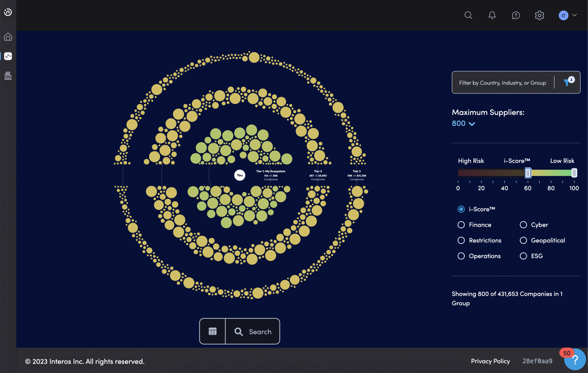Open settings gear
Image resolution: width=588 pixels, height=373 pixels.
tap(539, 15)
